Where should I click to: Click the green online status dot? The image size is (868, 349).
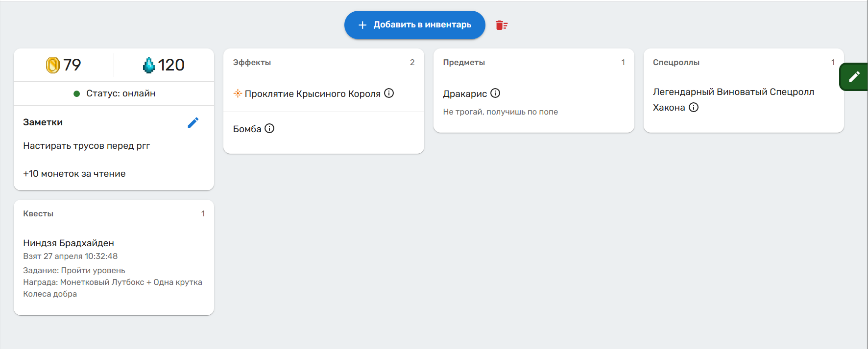tap(76, 93)
